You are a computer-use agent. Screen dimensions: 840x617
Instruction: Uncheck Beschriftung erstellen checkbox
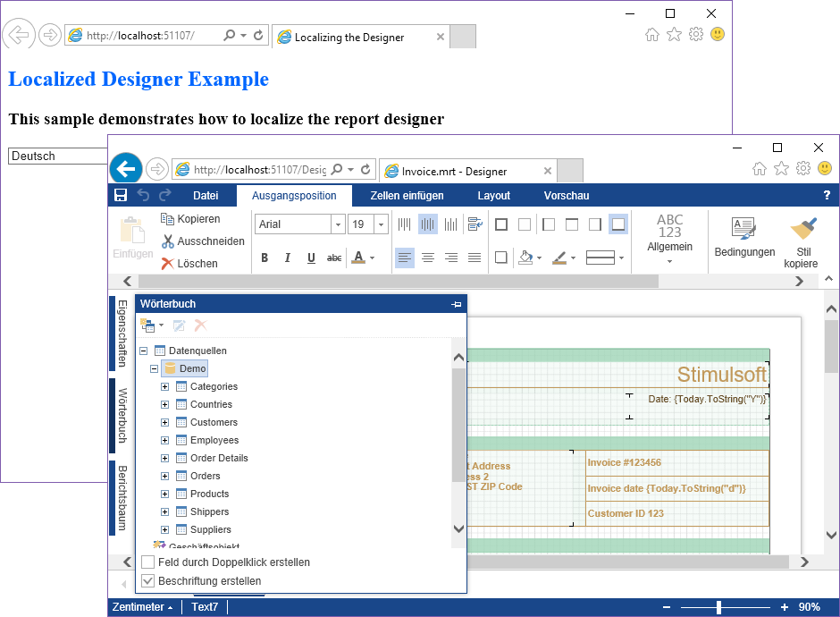click(x=147, y=581)
